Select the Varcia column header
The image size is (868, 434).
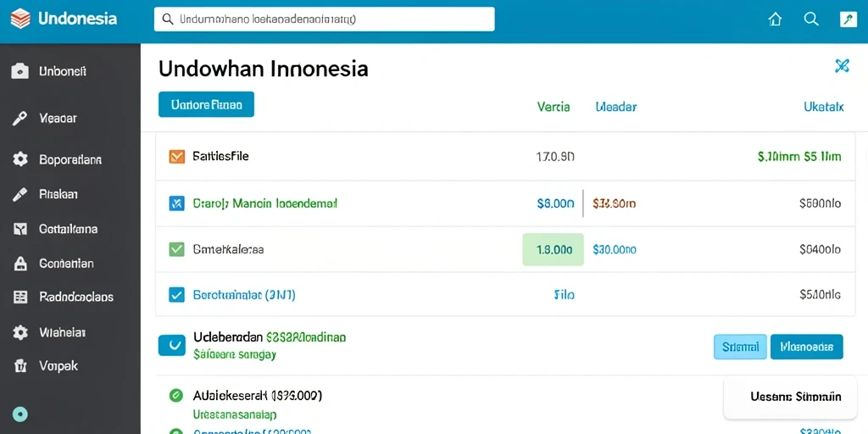coord(553,107)
